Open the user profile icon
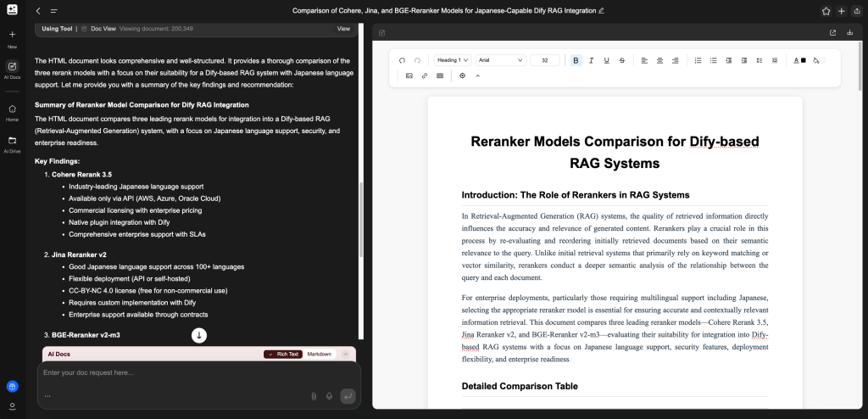The height and width of the screenshot is (419, 868). 12,406
